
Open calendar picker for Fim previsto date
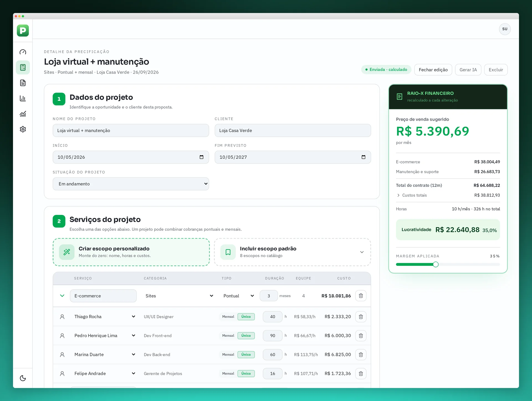(364, 157)
